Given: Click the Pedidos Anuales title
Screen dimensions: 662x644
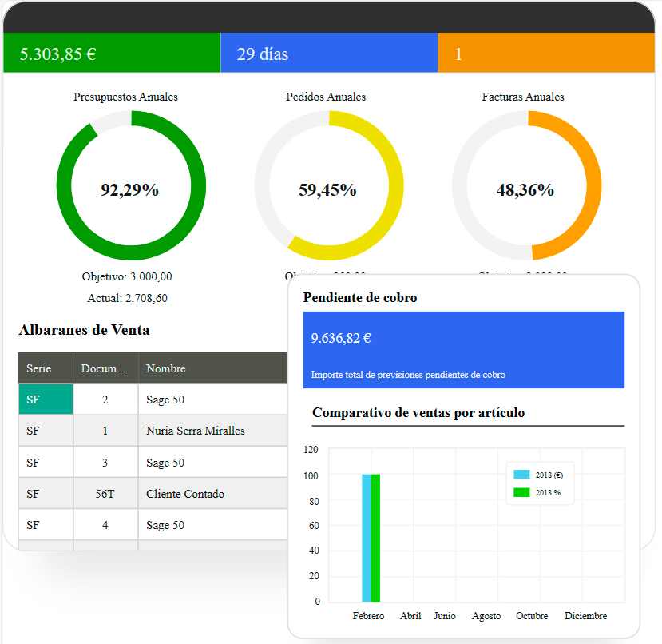Looking at the screenshot, I should pos(326,97).
